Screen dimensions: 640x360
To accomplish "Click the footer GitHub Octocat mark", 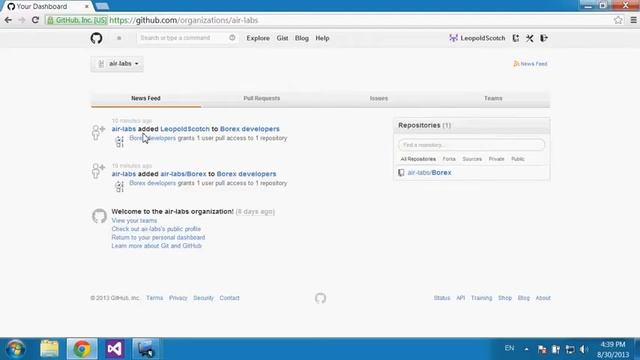I will [320, 298].
